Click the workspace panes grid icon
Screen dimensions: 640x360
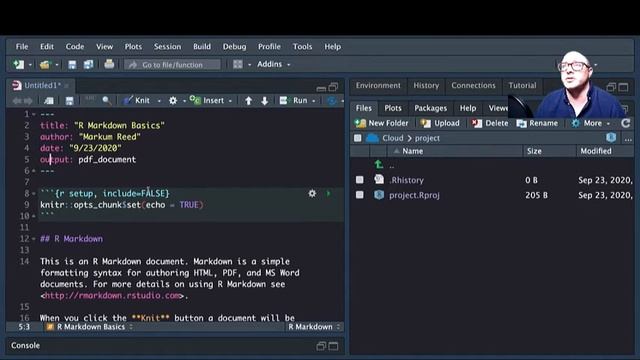click(238, 64)
